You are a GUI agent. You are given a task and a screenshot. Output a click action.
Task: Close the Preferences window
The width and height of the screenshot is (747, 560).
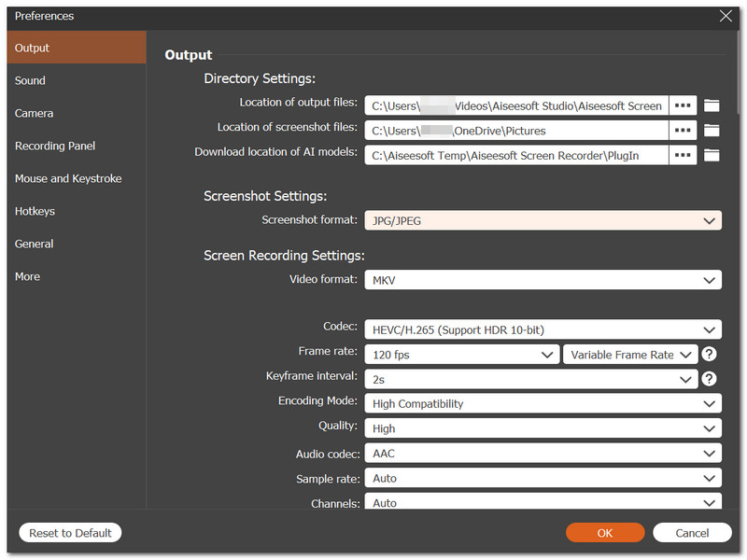726,16
